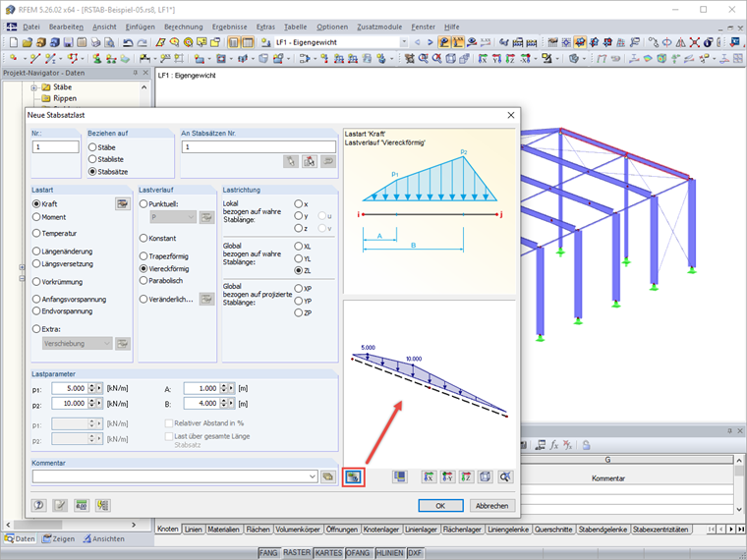
Task: Go to next load case arrow
Action: click(431, 42)
